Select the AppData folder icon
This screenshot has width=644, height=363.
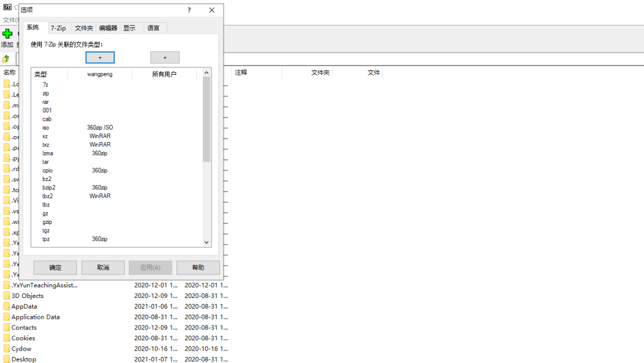coord(7,306)
